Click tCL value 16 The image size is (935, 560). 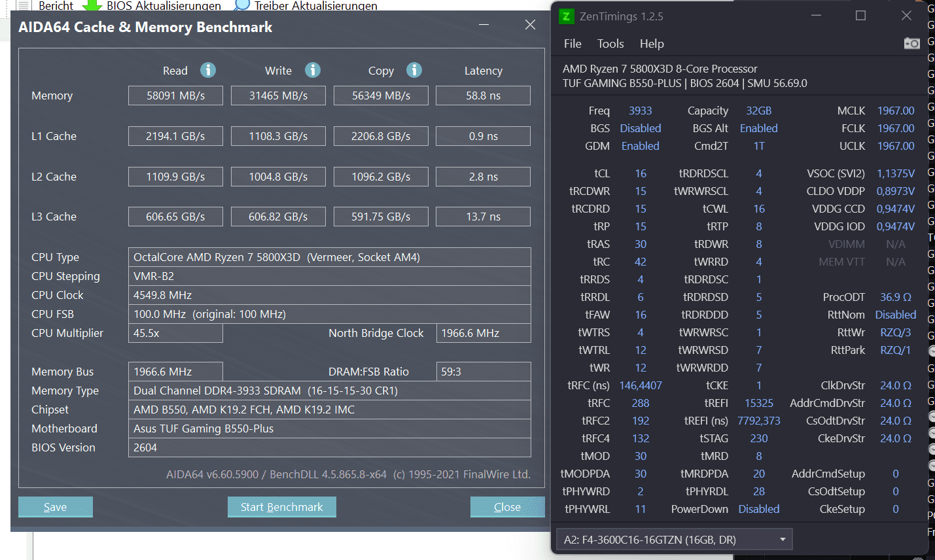pyautogui.click(x=641, y=173)
